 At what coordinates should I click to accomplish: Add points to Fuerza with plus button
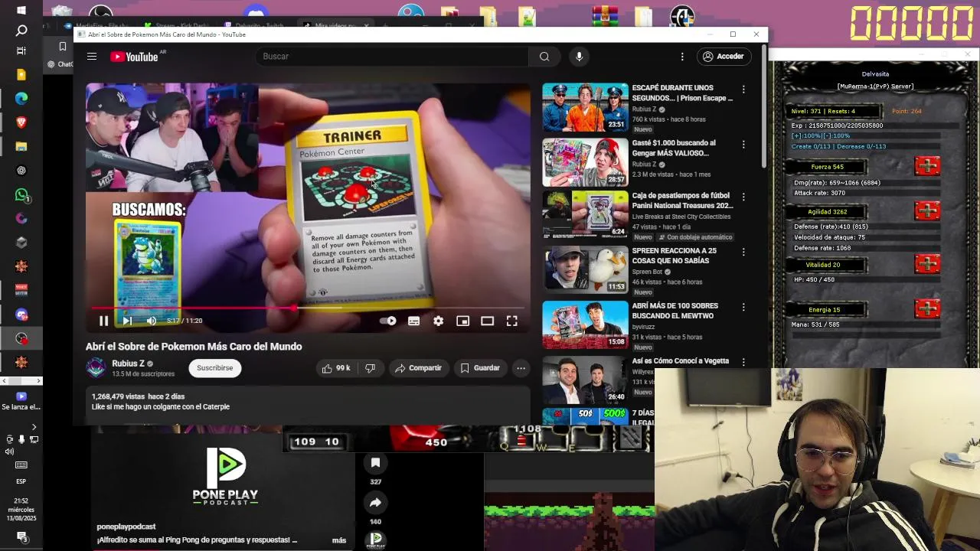[x=927, y=166]
